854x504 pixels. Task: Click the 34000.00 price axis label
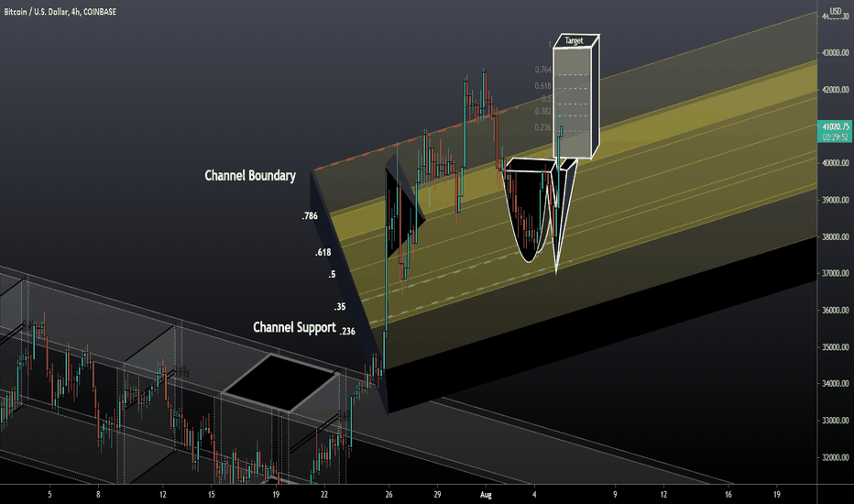[x=836, y=384]
